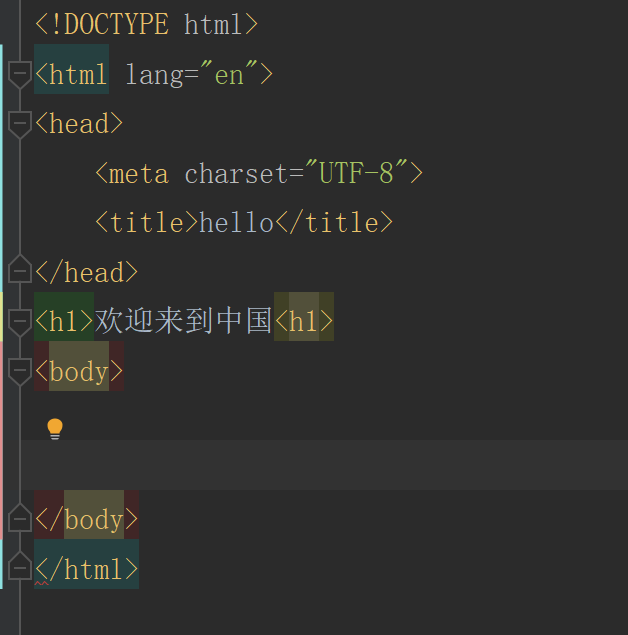Click the Chinese heading text 欢迎来到中国
Viewport: 628px width, 635px height.
(184, 321)
